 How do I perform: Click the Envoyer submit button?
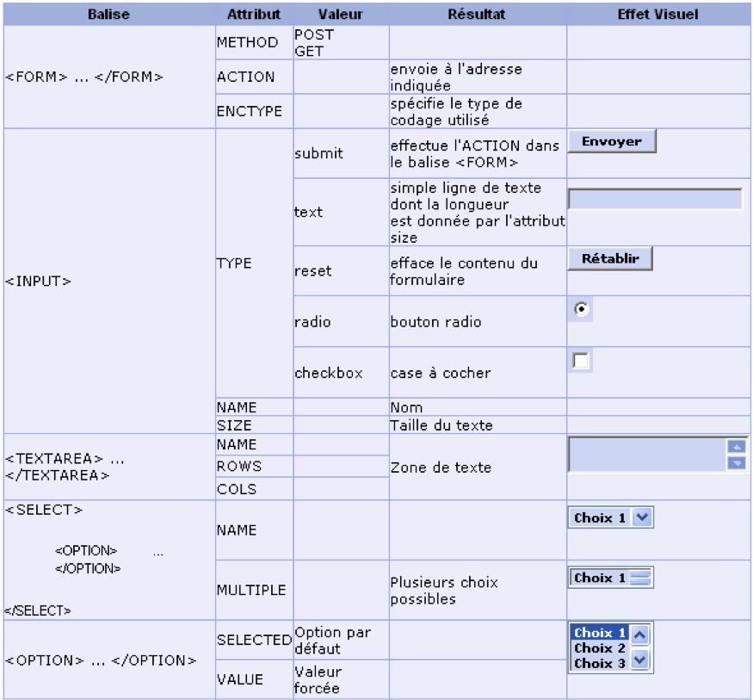click(x=612, y=141)
